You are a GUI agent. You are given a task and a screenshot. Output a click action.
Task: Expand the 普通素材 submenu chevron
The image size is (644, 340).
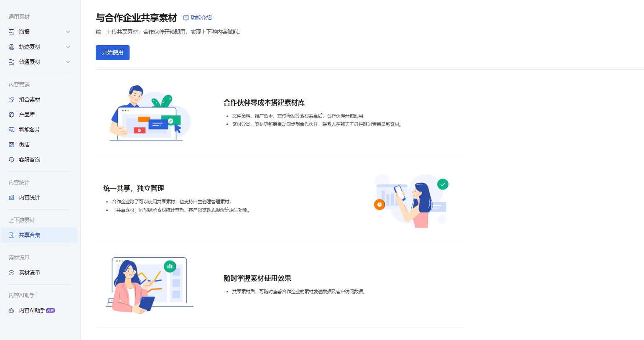click(68, 62)
